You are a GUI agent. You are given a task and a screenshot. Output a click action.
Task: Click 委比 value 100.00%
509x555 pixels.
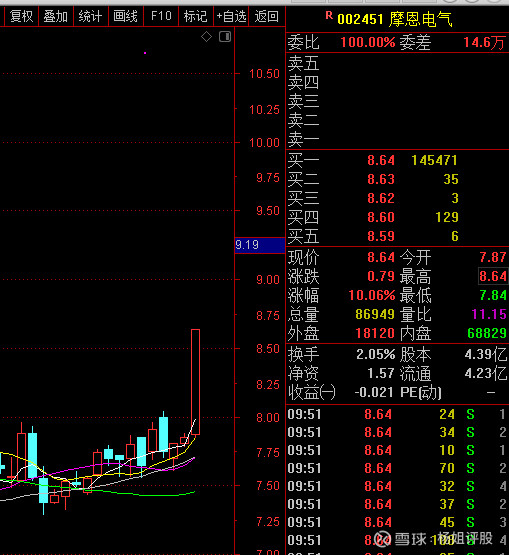(x=368, y=43)
